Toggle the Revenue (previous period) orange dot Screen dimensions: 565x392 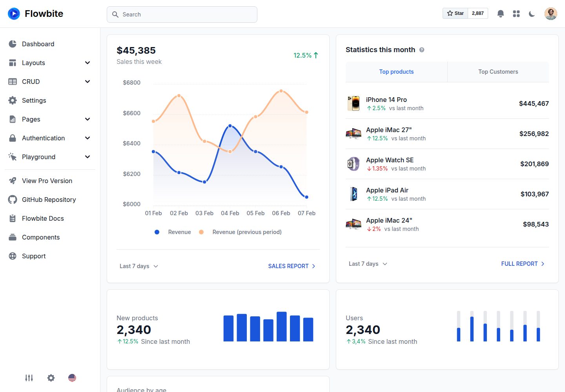click(x=201, y=232)
